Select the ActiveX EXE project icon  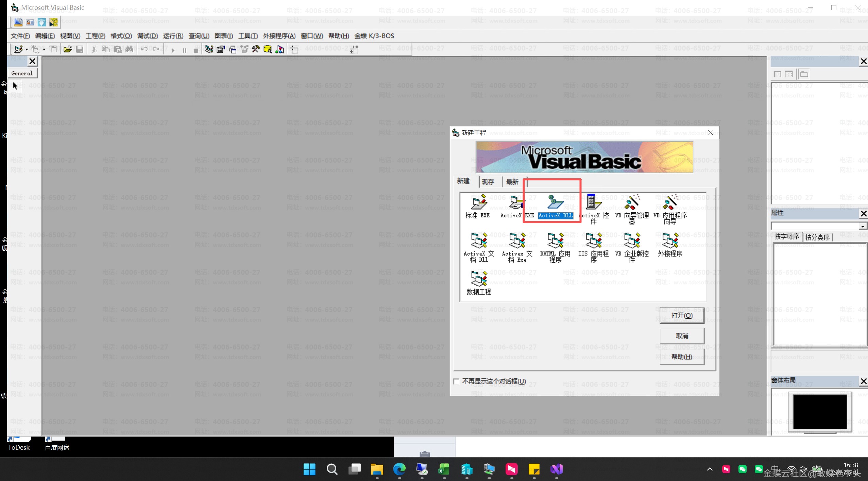pos(516,206)
